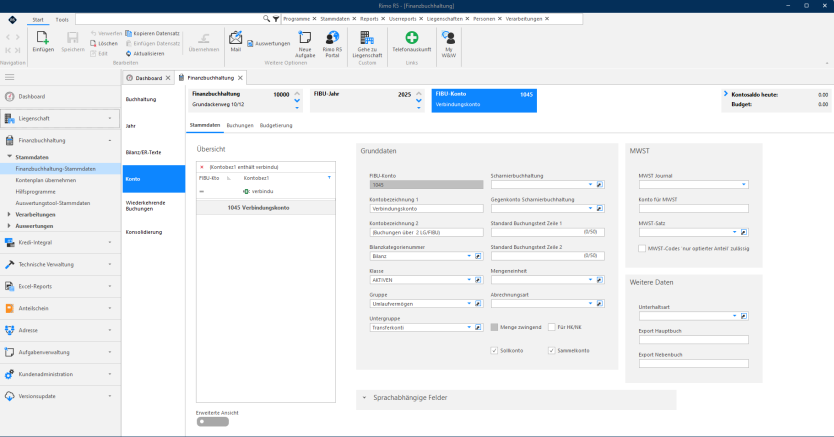The height and width of the screenshot is (437, 834).
Task: Toggle the Menge zwingend checkbox
Action: (x=494, y=327)
